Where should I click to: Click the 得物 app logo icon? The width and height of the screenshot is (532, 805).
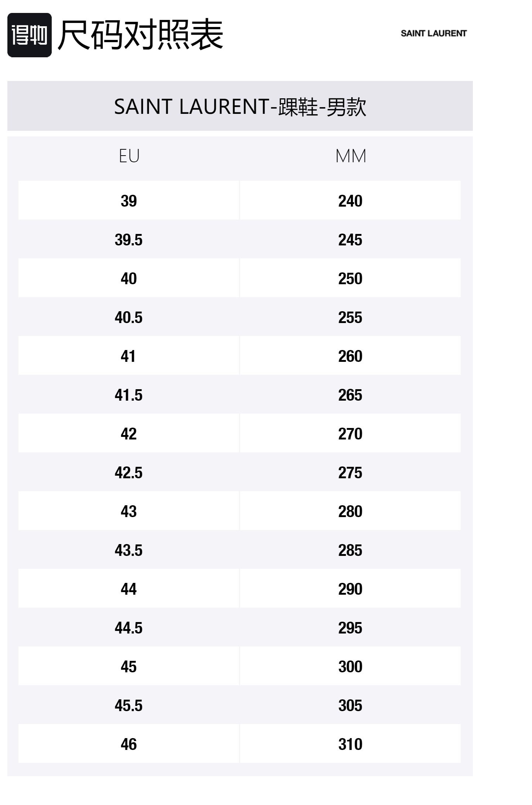click(x=30, y=35)
